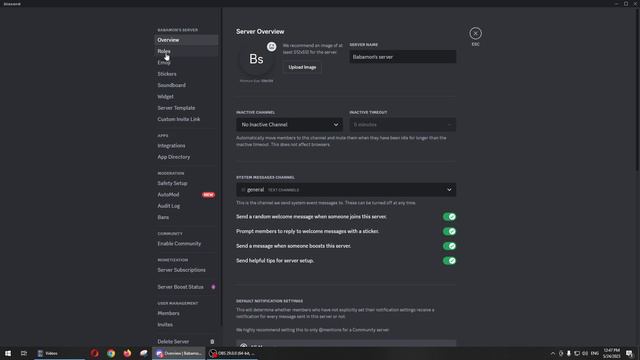Launch Firefox from the taskbar
The height and width of the screenshot is (360, 640).
pos(127,353)
